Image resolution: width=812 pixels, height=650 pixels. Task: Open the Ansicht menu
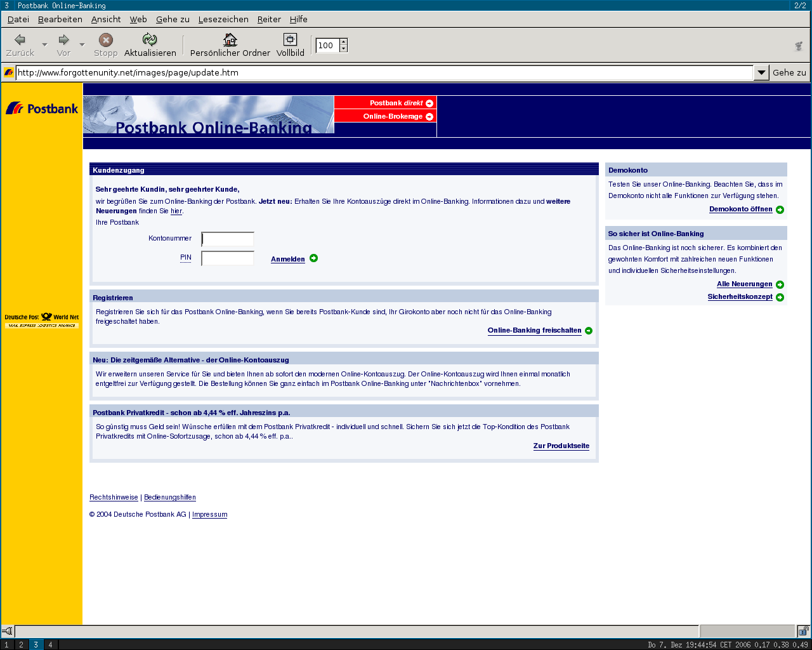coord(106,19)
